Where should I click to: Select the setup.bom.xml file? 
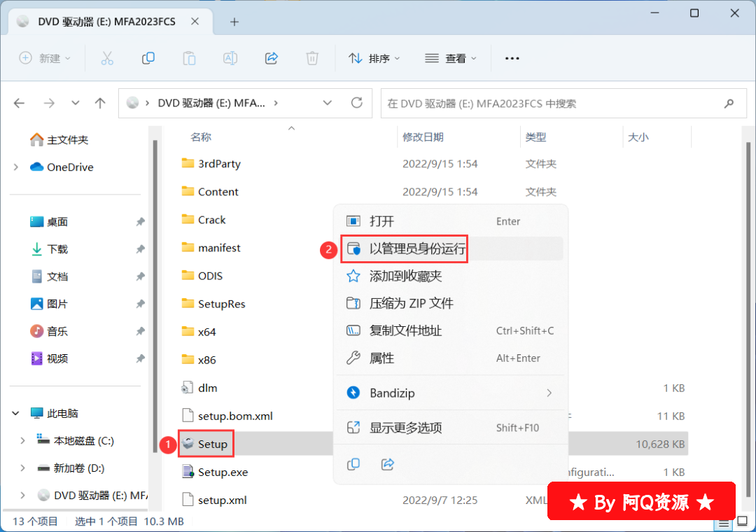pos(227,416)
